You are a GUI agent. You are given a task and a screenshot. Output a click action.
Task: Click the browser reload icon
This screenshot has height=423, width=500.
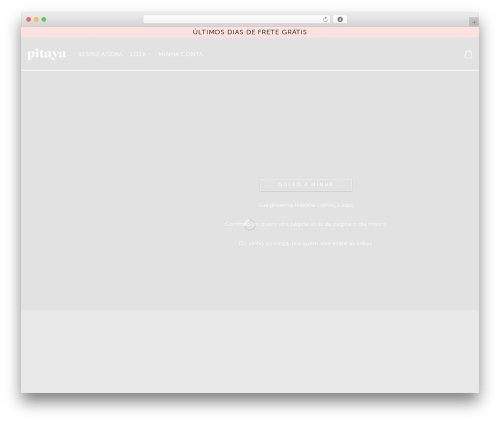coord(325,20)
